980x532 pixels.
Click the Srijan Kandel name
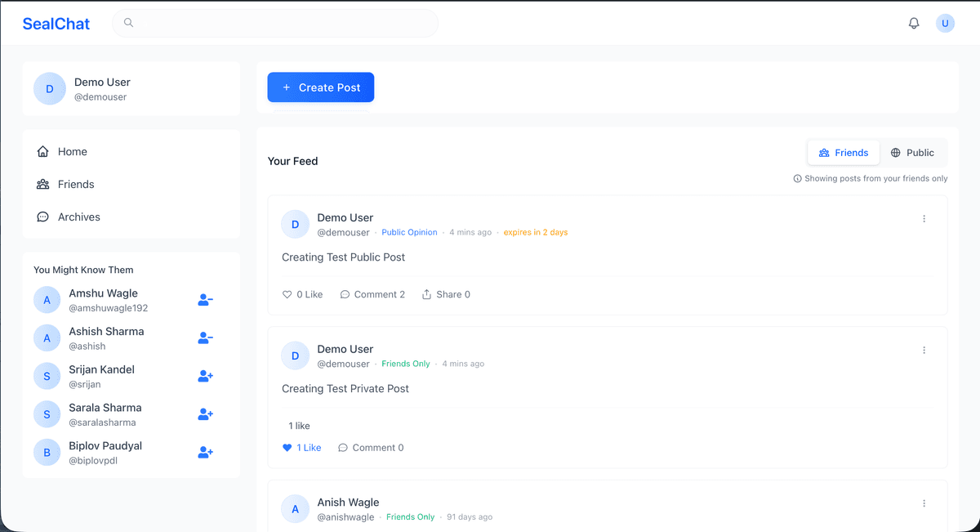tap(101, 369)
